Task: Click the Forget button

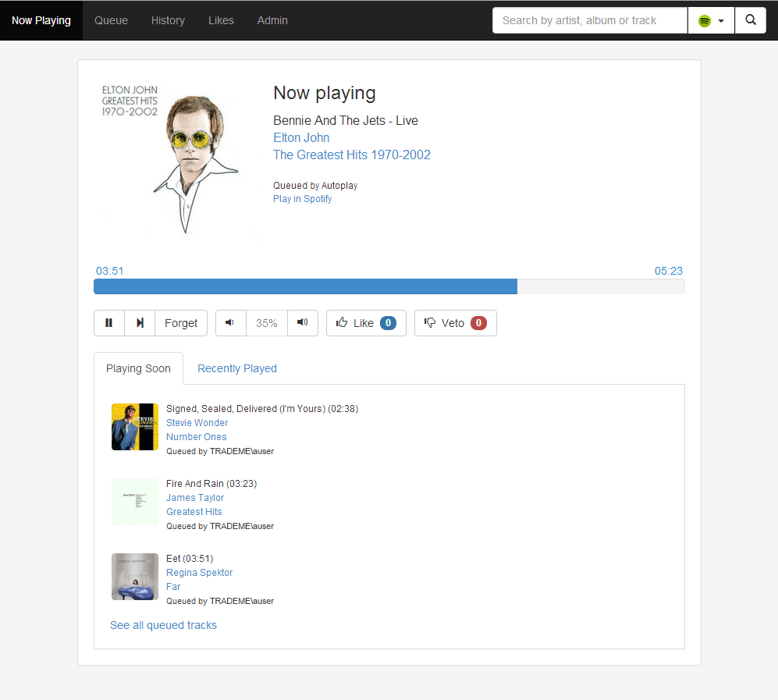Action: coord(181,323)
